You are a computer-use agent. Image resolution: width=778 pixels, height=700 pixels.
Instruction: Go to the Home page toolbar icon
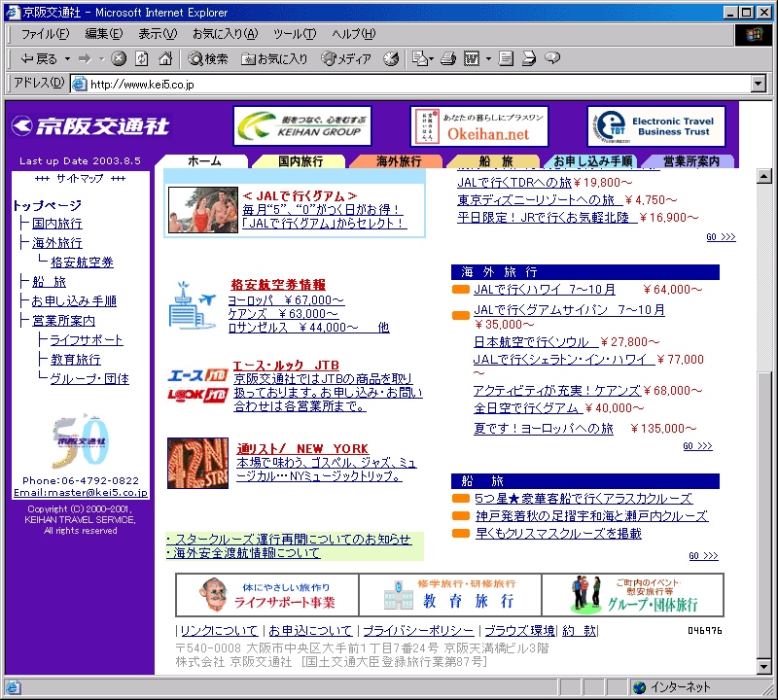[165, 59]
